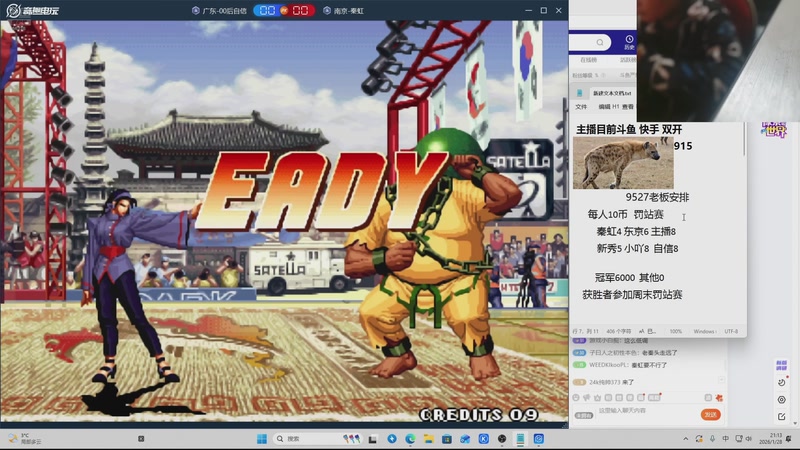Open the 查看 menu in Notepad
This screenshot has height=450, width=800.
point(628,107)
